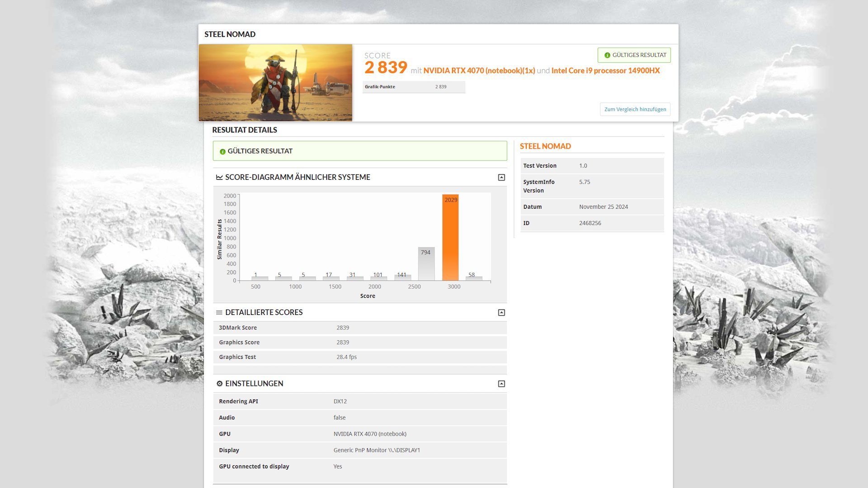The height and width of the screenshot is (488, 868).
Task: Select the grey 794 bar in chart
Action: (426, 264)
